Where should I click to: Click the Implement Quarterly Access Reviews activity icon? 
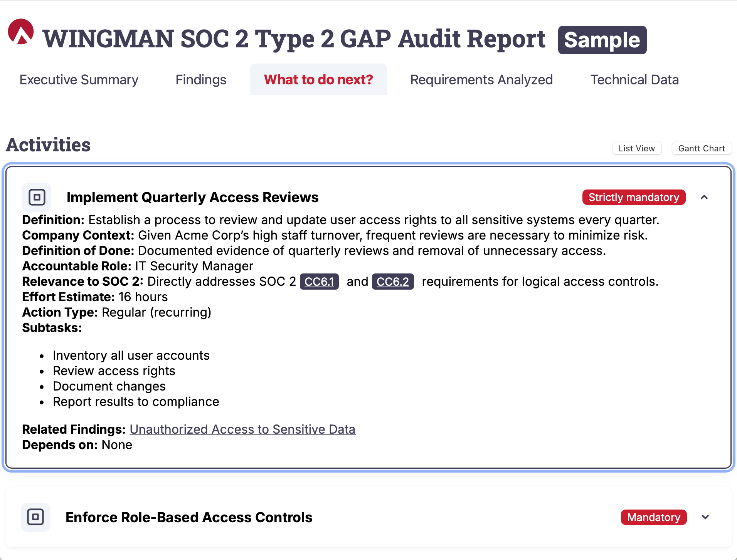coord(37,197)
